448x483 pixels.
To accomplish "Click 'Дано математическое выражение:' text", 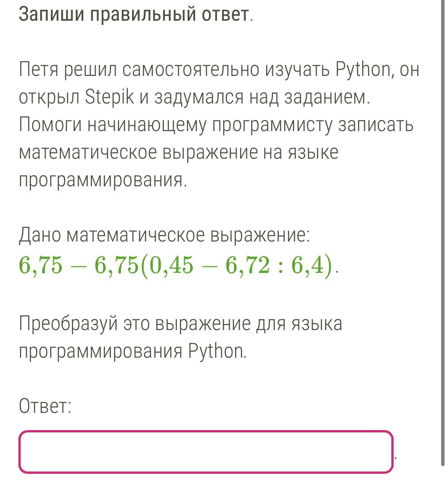I will pos(164,235).
